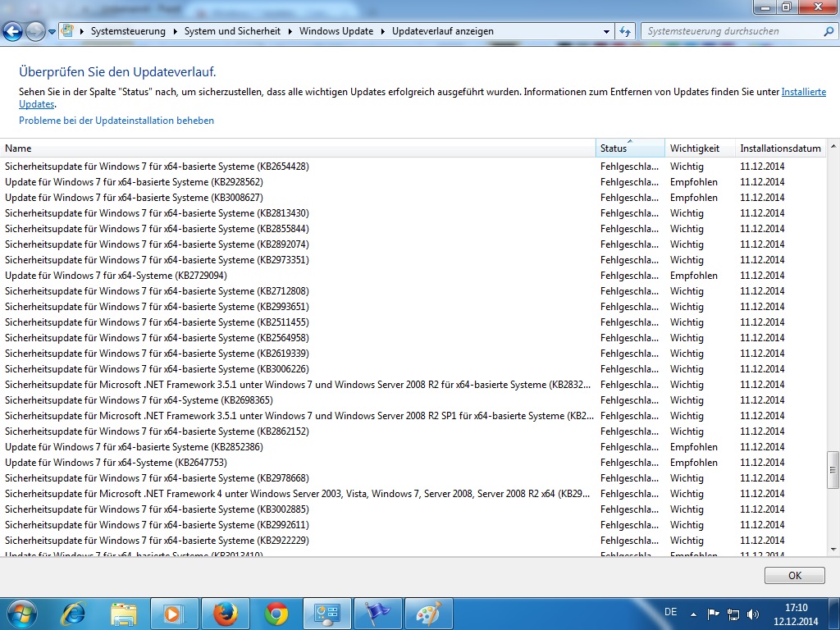Select update KB2698365 row
The image size is (840, 630).
[x=413, y=400]
